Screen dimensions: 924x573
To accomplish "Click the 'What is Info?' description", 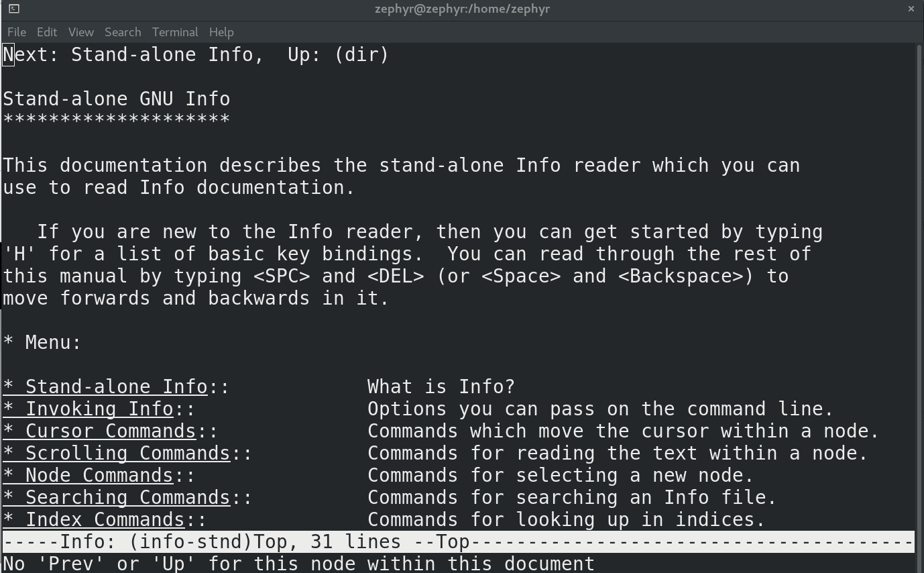I will [x=441, y=387].
